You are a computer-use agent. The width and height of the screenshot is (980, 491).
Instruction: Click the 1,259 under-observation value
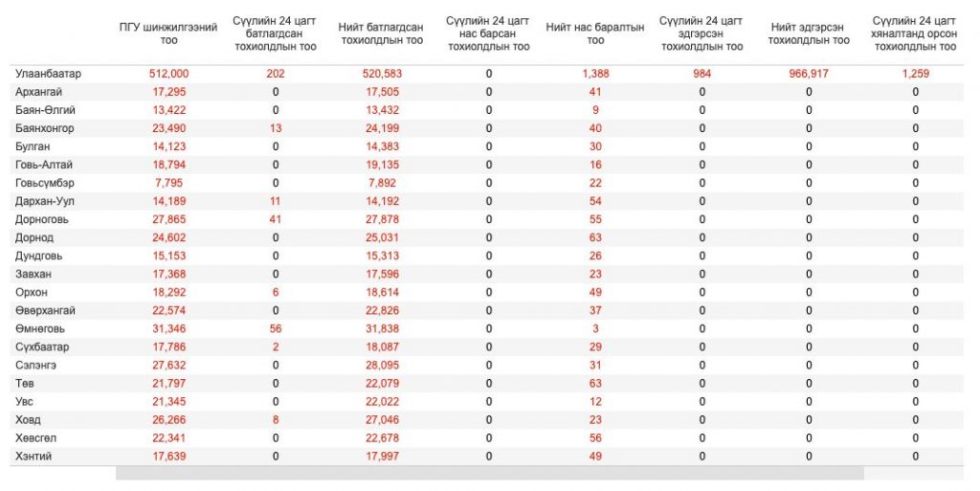(x=916, y=74)
